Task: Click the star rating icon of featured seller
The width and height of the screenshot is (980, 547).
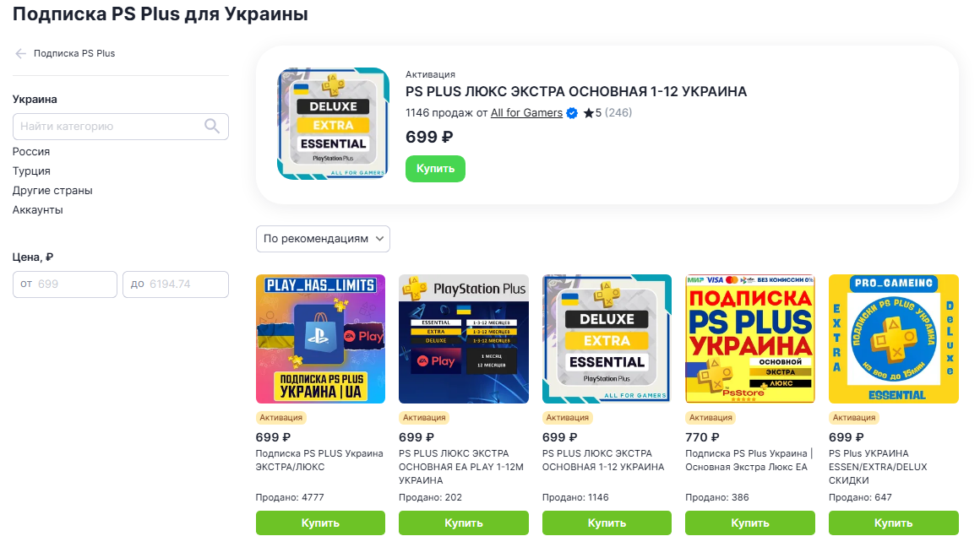Action: click(588, 113)
